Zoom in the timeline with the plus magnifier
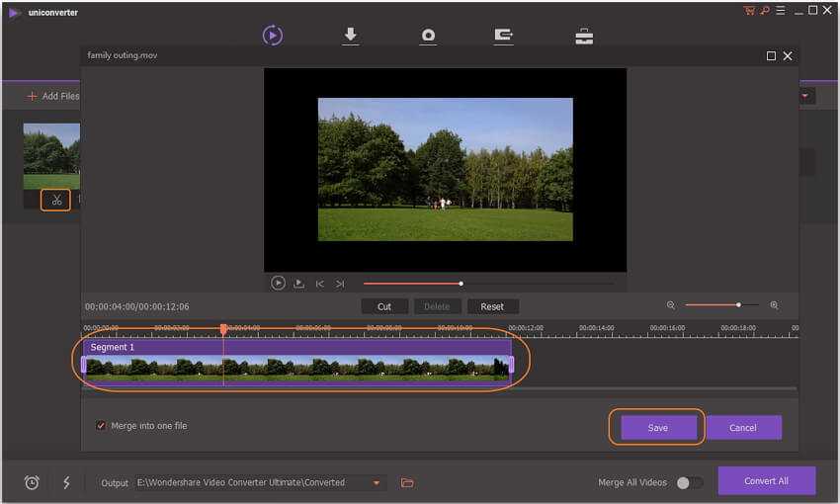Viewport: 840px width, 504px height. (774, 305)
